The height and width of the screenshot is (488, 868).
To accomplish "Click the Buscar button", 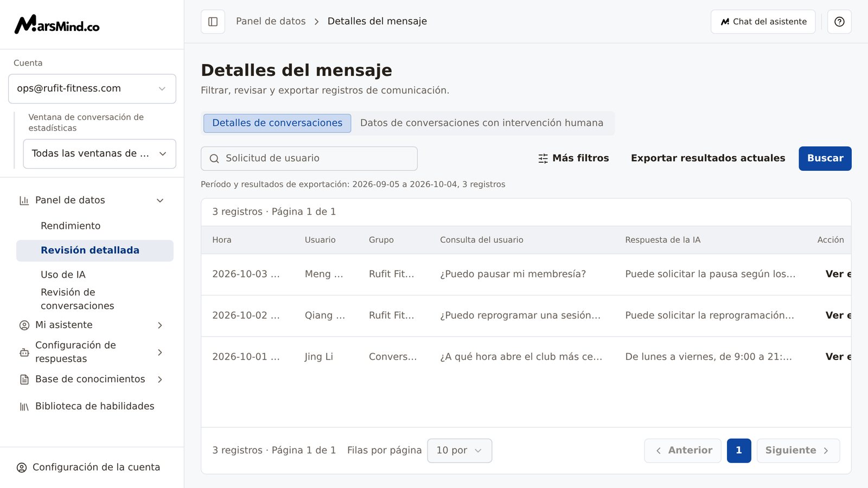I will 825,158.
